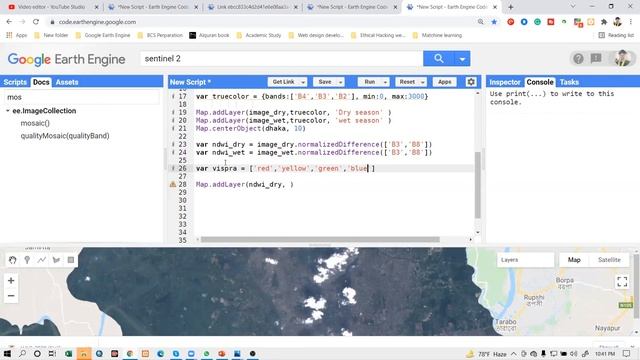This screenshot has height=360, width=640.
Task: Open the Google Earth Engine bookmark folder
Action: (103, 36)
